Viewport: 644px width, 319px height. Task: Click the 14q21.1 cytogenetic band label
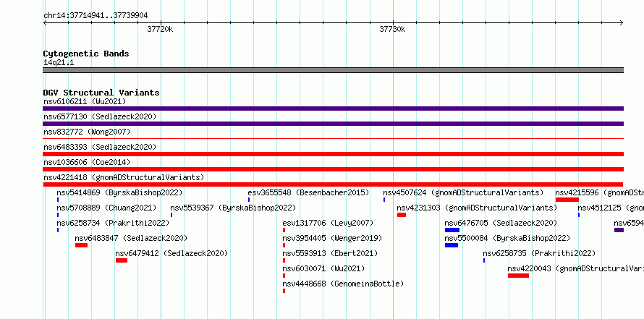click(x=59, y=63)
